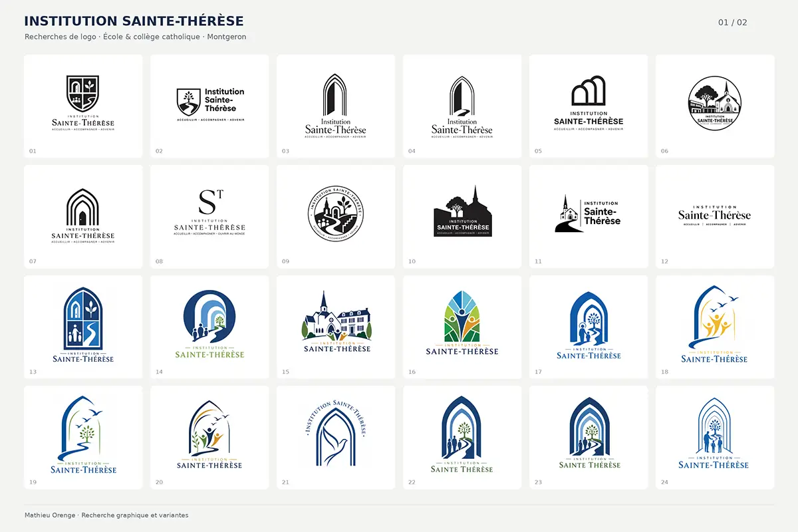Select logo 12 text-only wordmark

(x=715, y=217)
